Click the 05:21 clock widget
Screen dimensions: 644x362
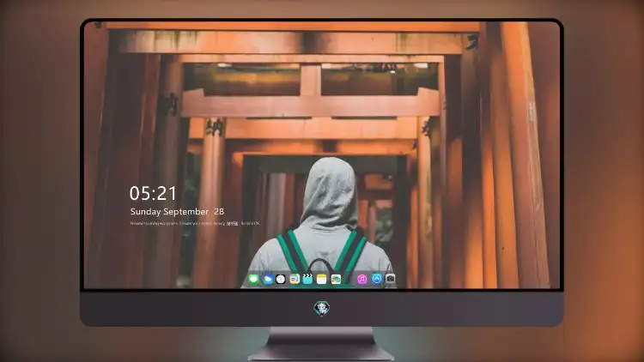[153, 193]
